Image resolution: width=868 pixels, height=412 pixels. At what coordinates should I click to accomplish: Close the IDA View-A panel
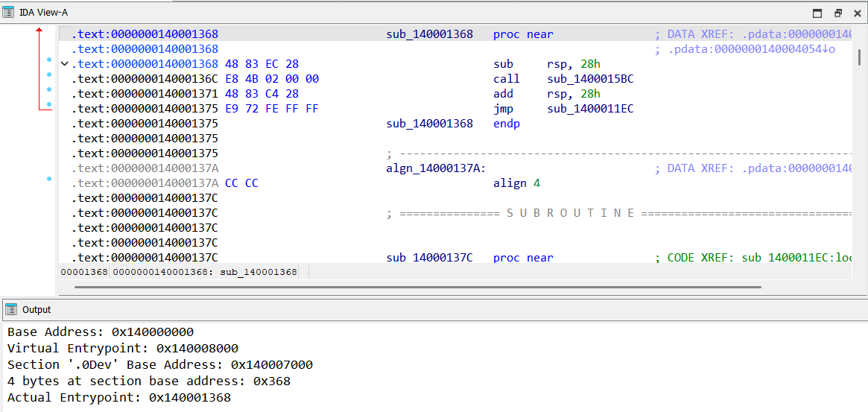click(857, 13)
